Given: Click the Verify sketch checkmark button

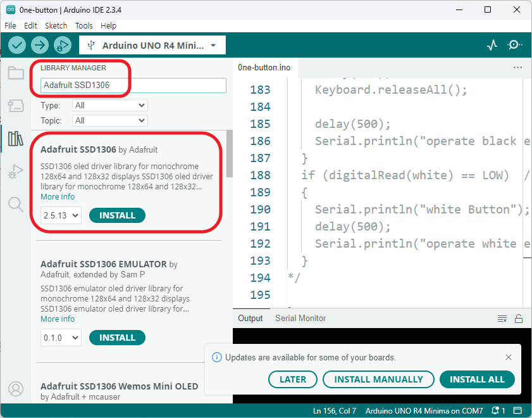Looking at the screenshot, I should click(x=17, y=45).
